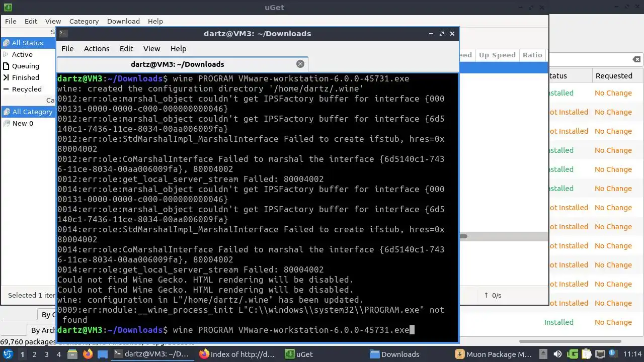Image resolution: width=644 pixels, height=362 pixels.
Task: Click the Ratio column header in uGet
Action: pyautogui.click(x=532, y=55)
